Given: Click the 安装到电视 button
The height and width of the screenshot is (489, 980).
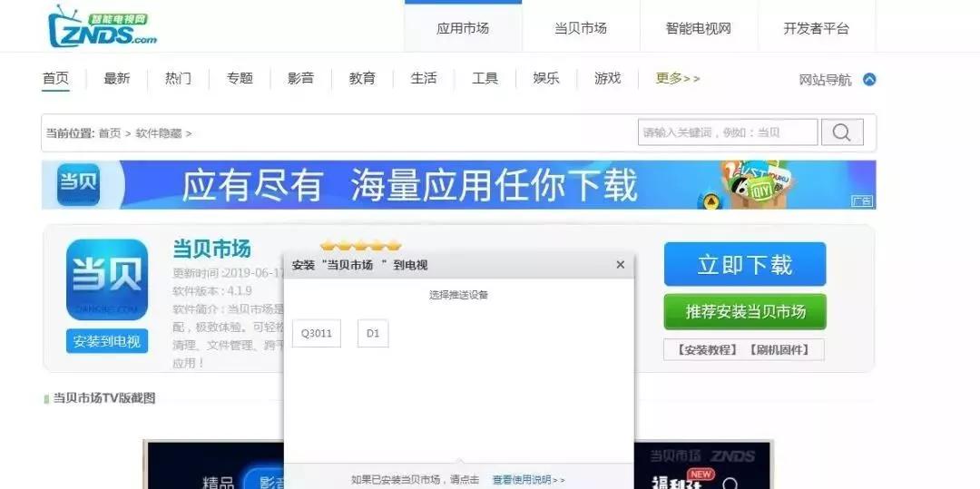Looking at the screenshot, I should click(107, 341).
